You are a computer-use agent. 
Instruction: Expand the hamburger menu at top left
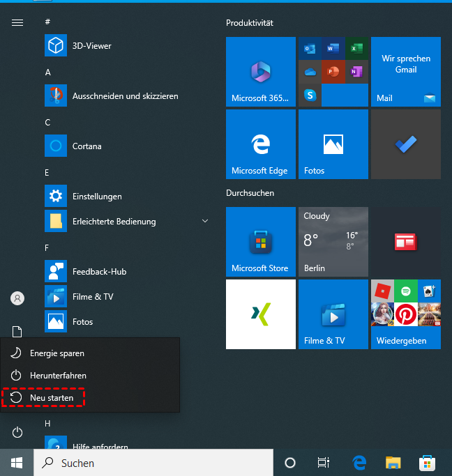(x=17, y=22)
